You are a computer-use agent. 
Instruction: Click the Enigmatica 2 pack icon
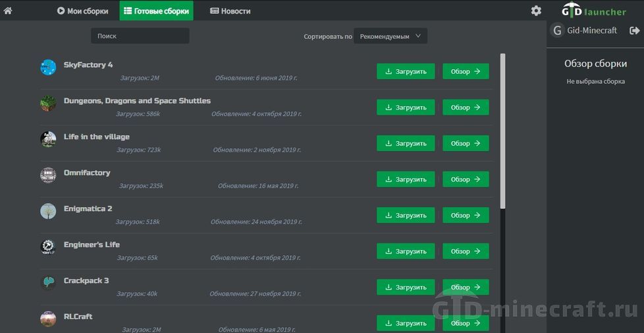click(48, 211)
